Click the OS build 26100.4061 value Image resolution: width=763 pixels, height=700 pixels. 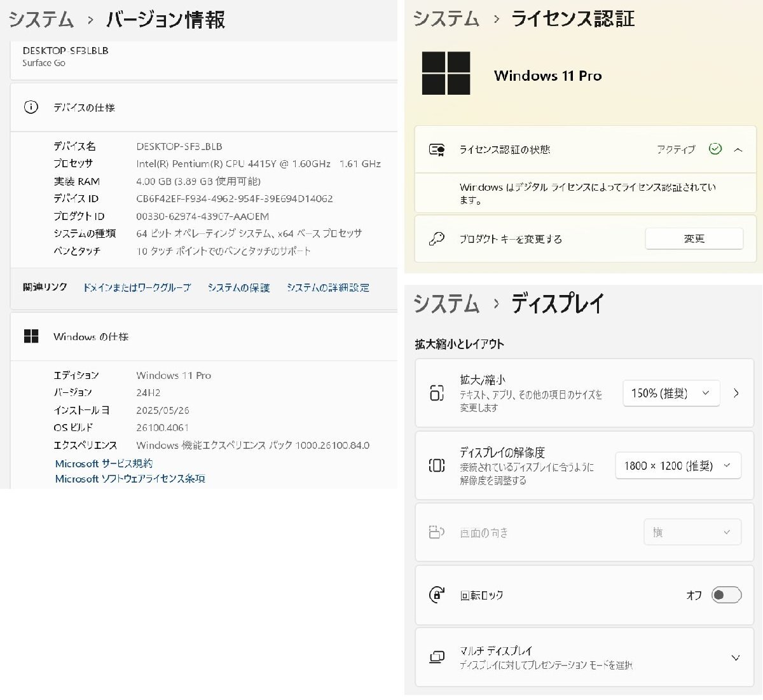(x=162, y=428)
